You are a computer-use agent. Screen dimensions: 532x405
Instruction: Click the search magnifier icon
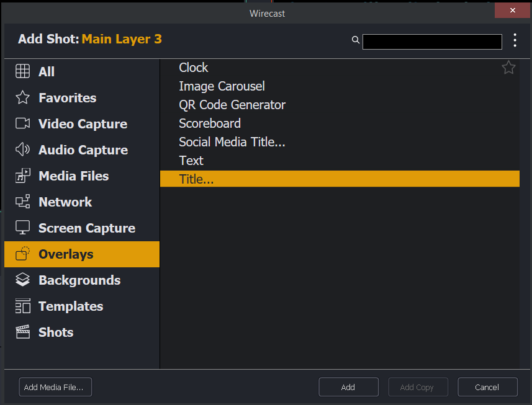[356, 40]
